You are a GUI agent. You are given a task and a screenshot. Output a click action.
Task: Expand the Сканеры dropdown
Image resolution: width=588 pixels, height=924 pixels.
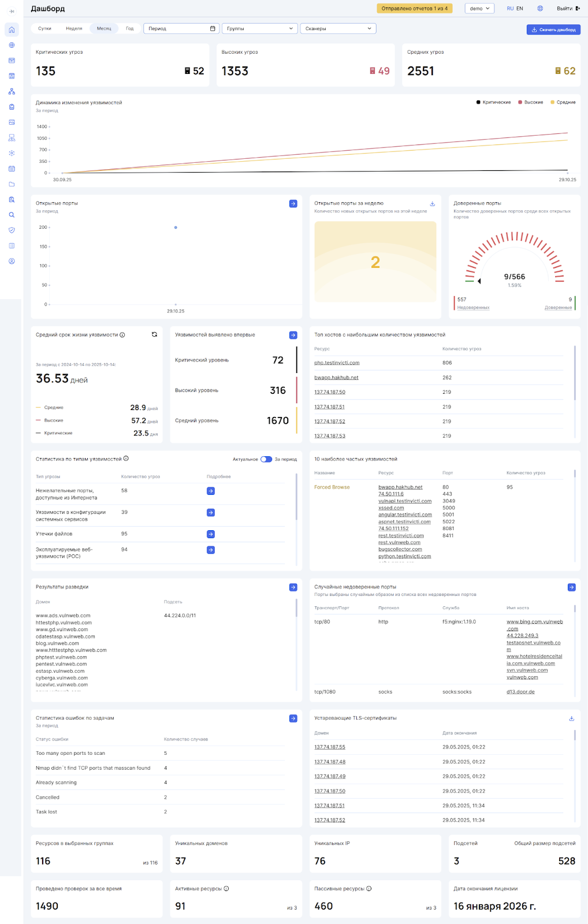(338, 28)
